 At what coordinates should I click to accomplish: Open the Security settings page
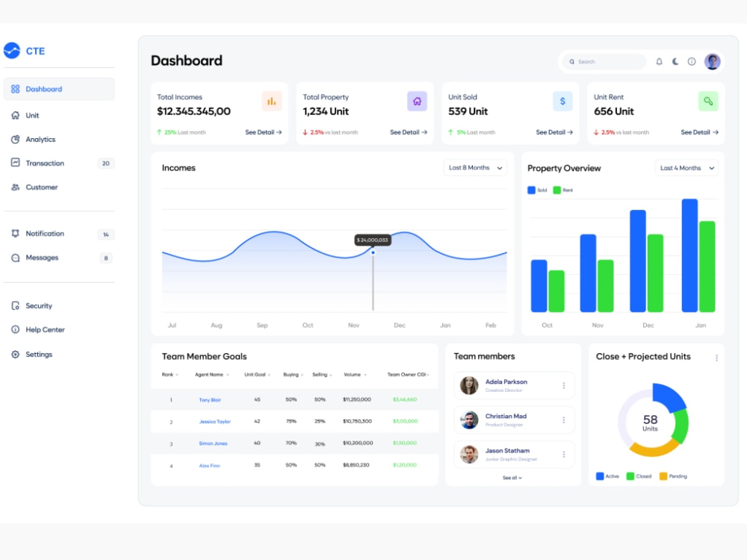(x=37, y=305)
